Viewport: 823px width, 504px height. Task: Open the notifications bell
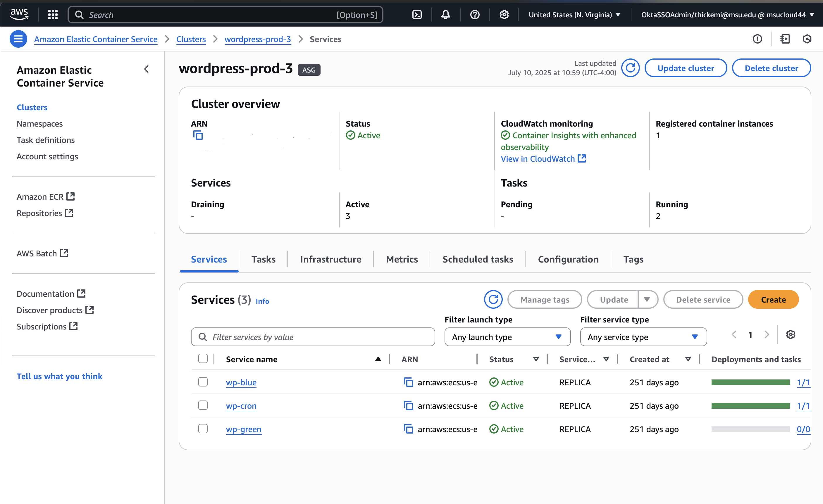click(445, 14)
